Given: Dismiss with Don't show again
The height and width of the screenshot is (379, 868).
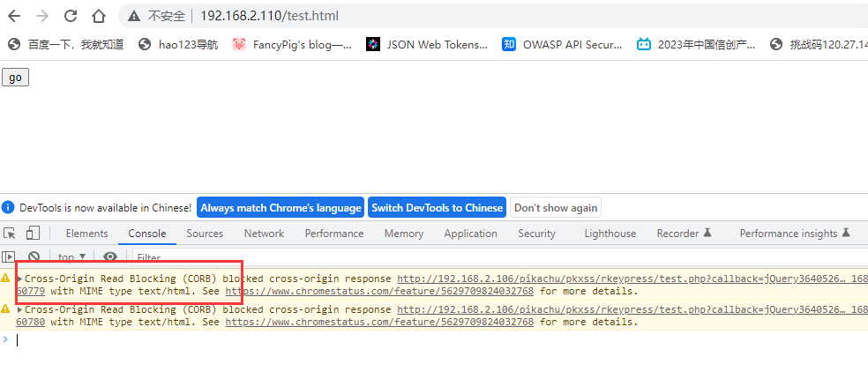Looking at the screenshot, I should (556, 208).
